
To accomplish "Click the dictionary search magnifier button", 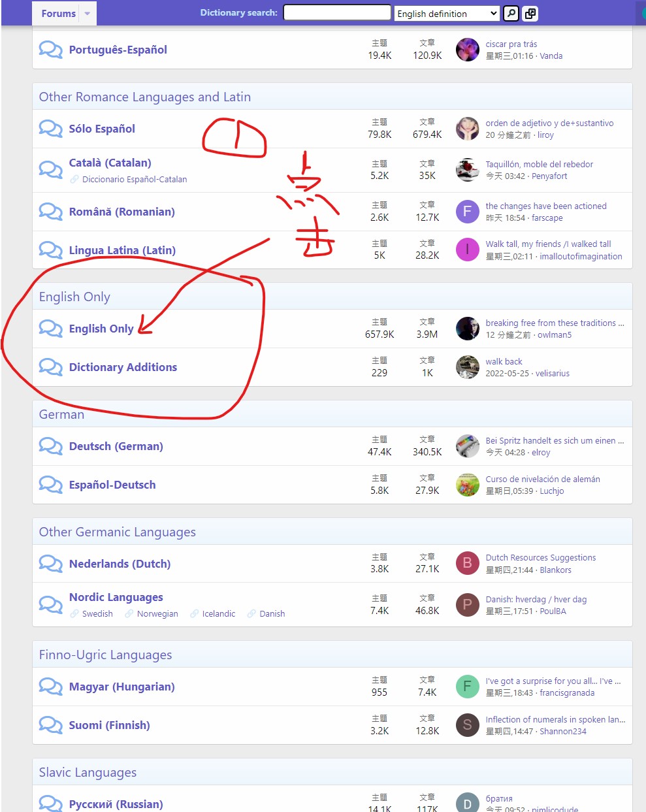I will [x=511, y=13].
